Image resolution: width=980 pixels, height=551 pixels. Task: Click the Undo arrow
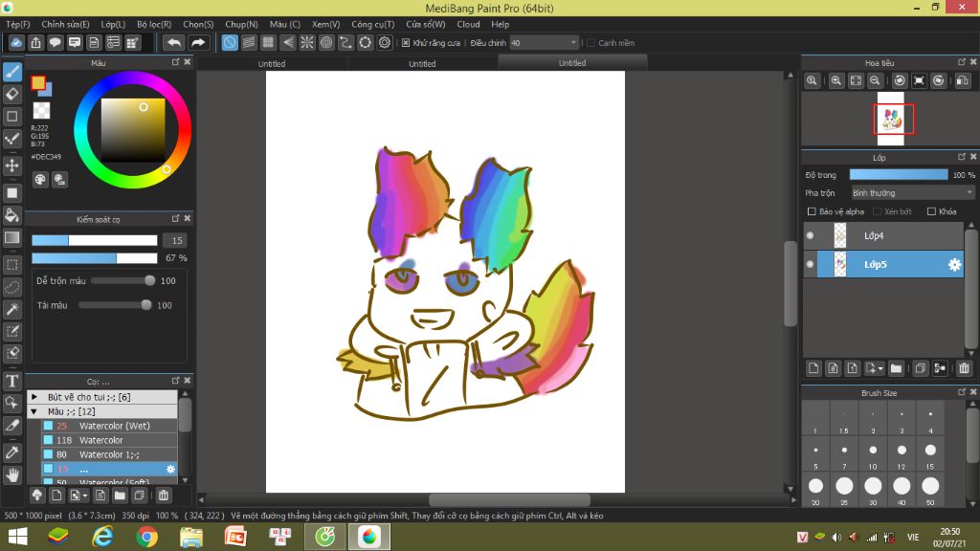click(174, 42)
